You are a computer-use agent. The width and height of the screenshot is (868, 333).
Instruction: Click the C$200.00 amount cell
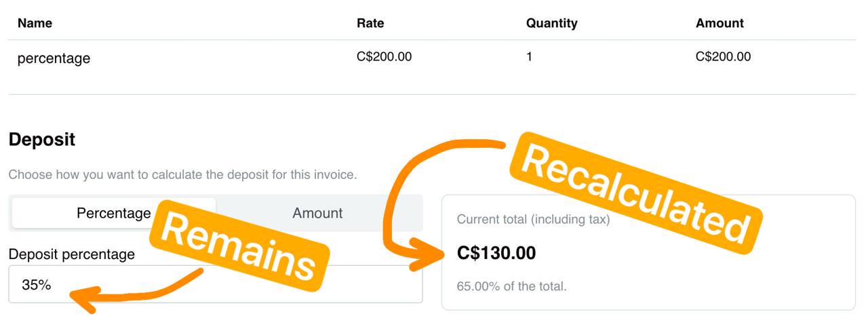[723, 57]
